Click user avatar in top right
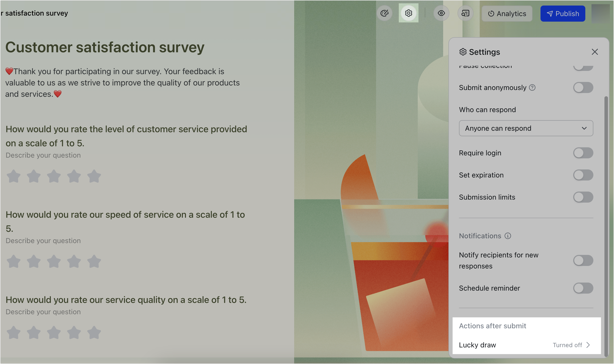This screenshot has width=614, height=364. [600, 14]
